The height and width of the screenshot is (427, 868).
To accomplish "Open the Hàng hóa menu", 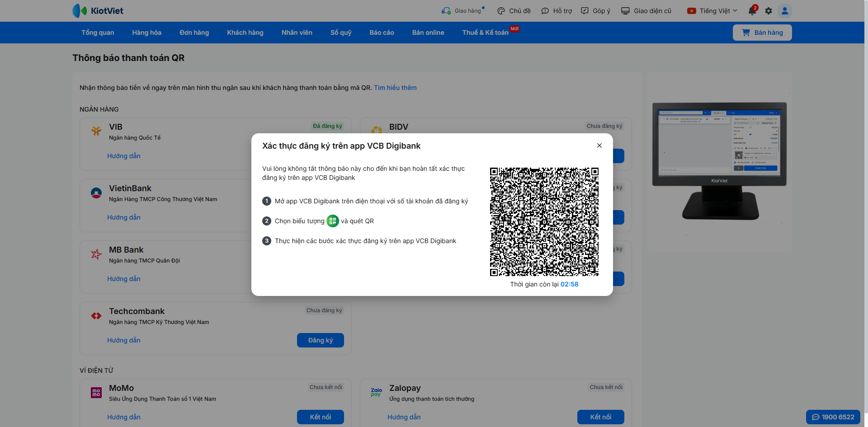I will click(x=147, y=33).
